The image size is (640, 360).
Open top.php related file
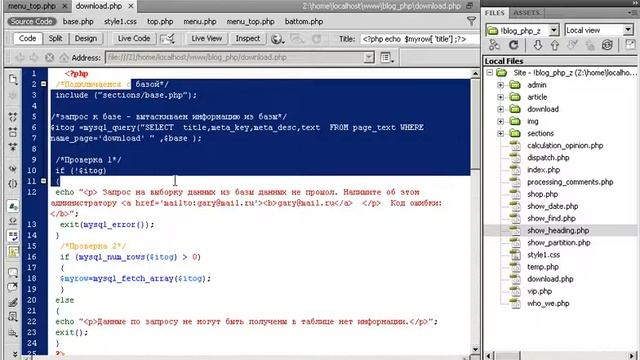160,22
